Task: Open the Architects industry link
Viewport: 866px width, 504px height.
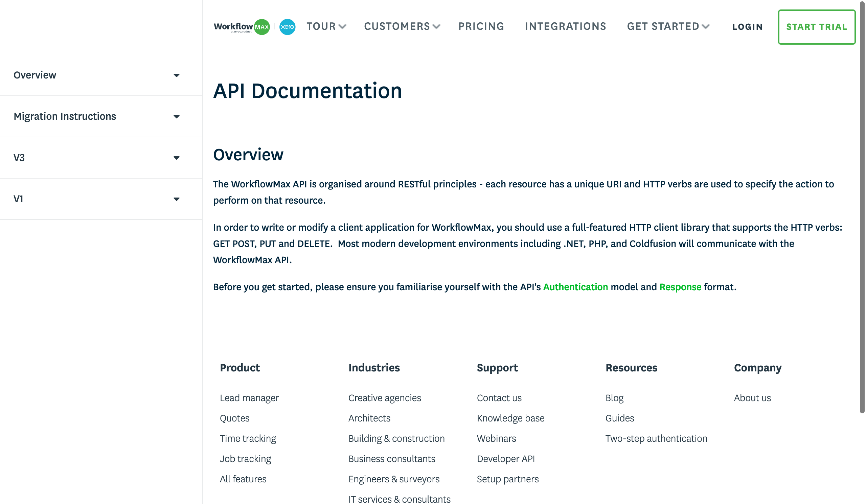Action: tap(369, 418)
